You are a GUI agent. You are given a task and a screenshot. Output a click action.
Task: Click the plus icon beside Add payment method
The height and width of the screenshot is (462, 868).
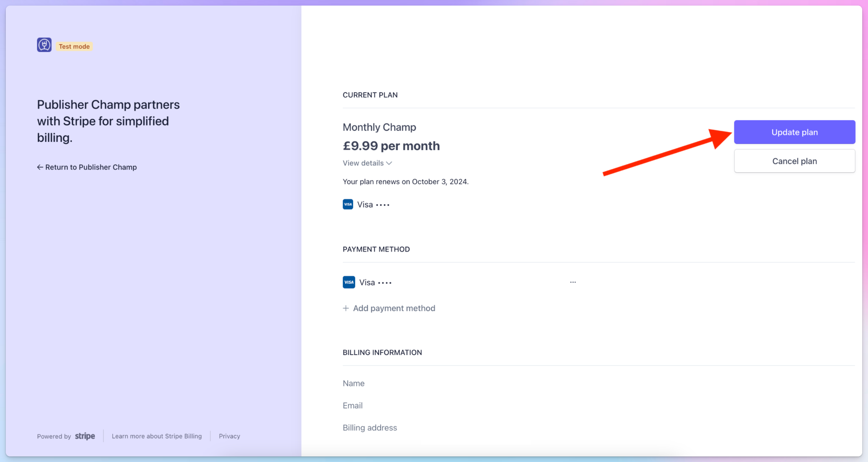(x=346, y=308)
